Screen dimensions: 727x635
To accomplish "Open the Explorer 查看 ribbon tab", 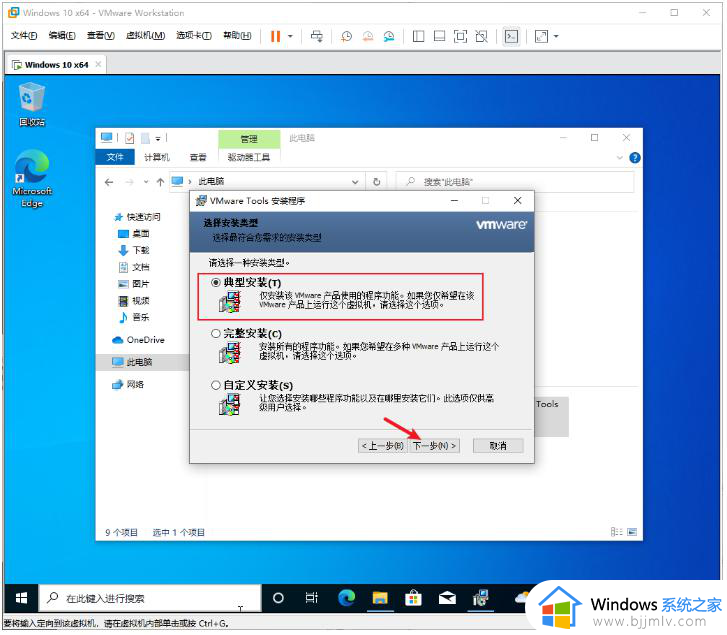I will [198, 157].
